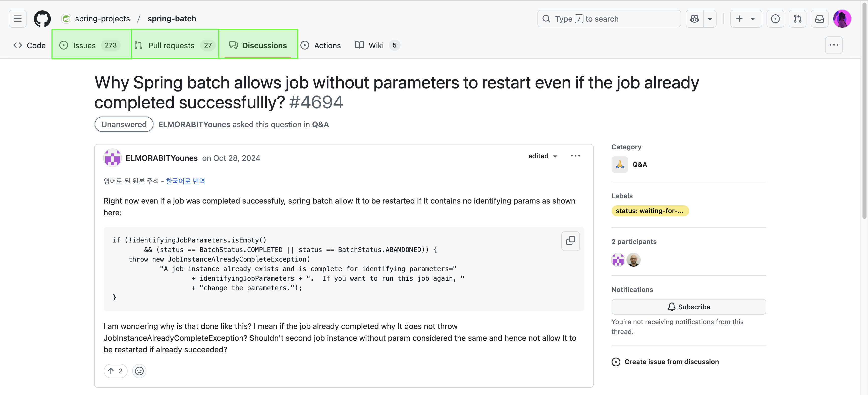
Task: Create issue from discussion
Action: pyautogui.click(x=665, y=362)
